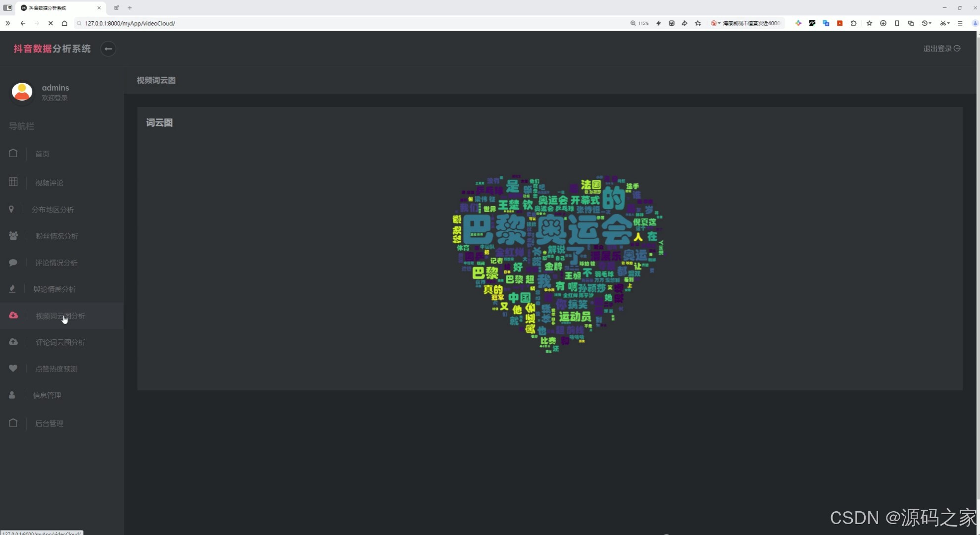Click the browser address bar URL
The image size is (980, 535).
130,23
